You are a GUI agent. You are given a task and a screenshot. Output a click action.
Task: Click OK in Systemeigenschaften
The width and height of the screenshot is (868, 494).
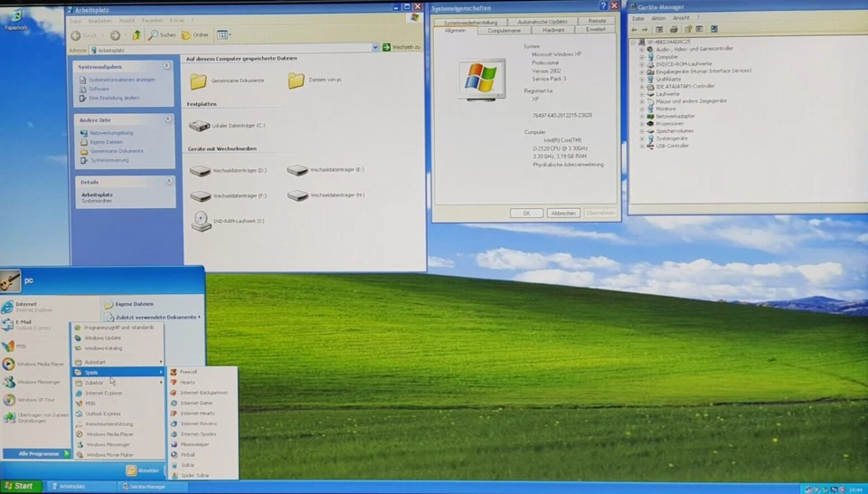coord(526,214)
